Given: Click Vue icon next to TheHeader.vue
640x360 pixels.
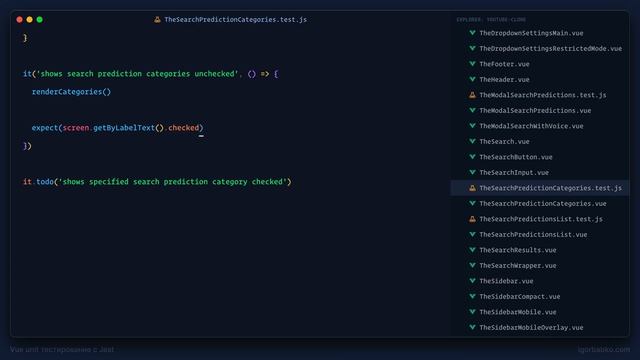Looking at the screenshot, I should [x=472, y=79].
